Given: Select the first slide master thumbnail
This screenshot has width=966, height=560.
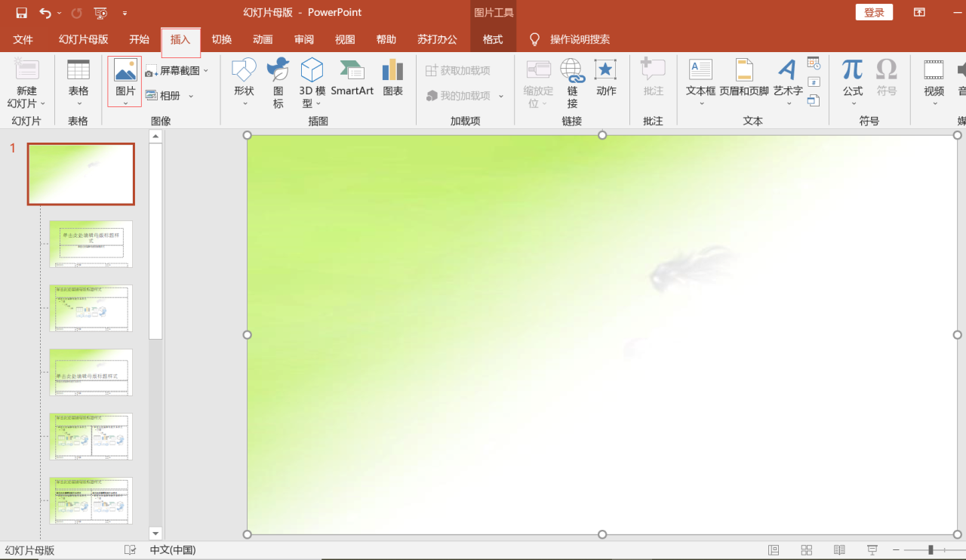Looking at the screenshot, I should [81, 174].
